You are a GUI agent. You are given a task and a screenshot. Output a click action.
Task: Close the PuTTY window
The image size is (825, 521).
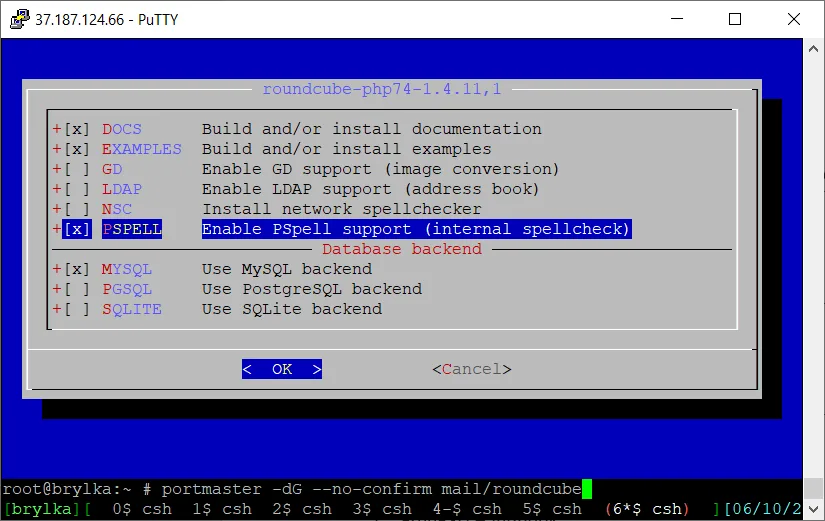tap(794, 19)
